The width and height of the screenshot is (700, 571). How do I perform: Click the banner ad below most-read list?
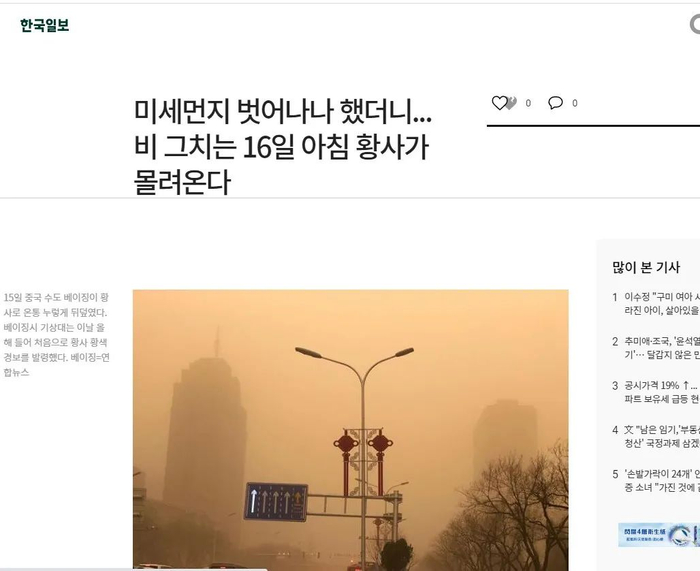coord(659,535)
